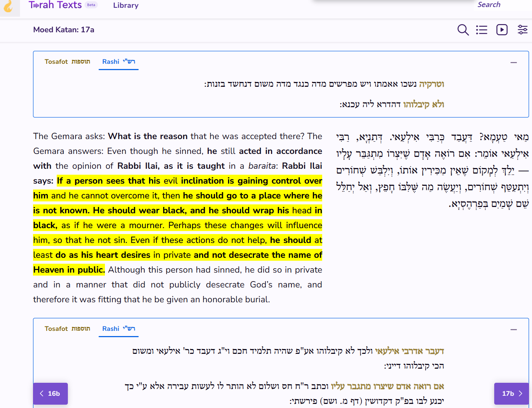Viewport: 532px width, 408px height.
Task: Go to previous page 16b
Action: [x=50, y=394]
